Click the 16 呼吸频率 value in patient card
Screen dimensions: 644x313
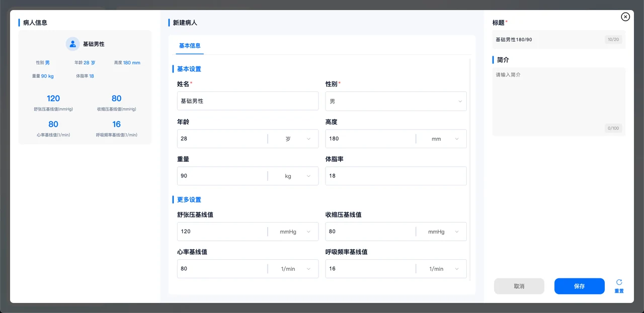(117, 124)
